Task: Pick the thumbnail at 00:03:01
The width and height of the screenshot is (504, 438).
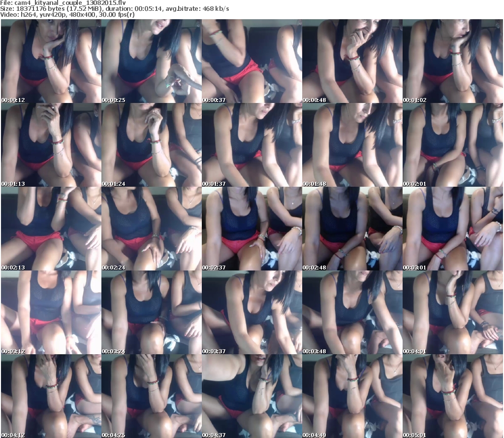Action: pos(453,229)
